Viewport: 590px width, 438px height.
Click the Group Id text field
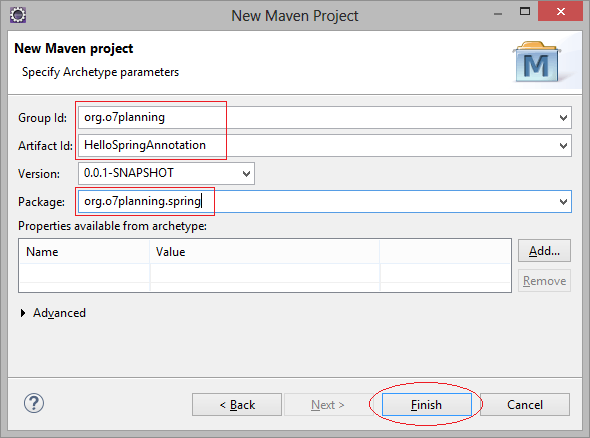(x=324, y=117)
